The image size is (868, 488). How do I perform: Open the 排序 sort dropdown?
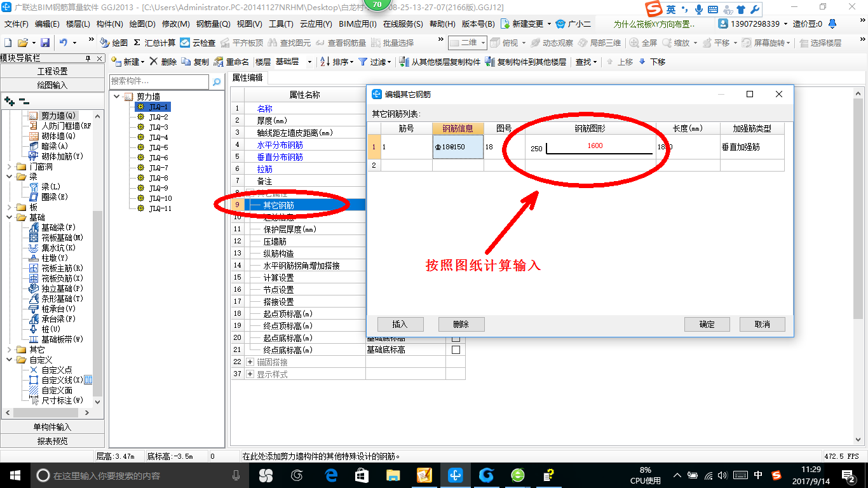click(x=337, y=62)
